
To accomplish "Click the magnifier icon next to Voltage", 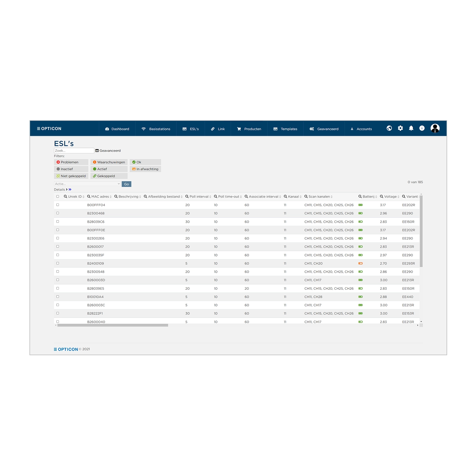I will click(x=381, y=197).
